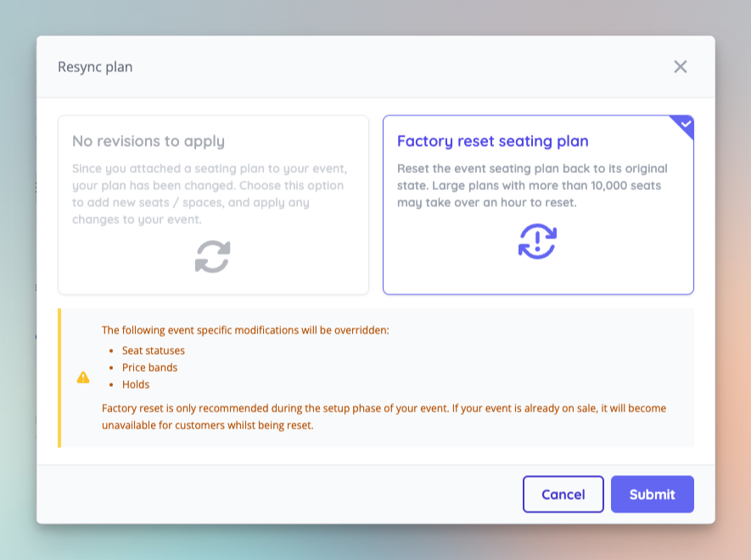Viewport: 751px width, 560px height.
Task: Select the "No revisions to apply" option card
Action: 213,204
